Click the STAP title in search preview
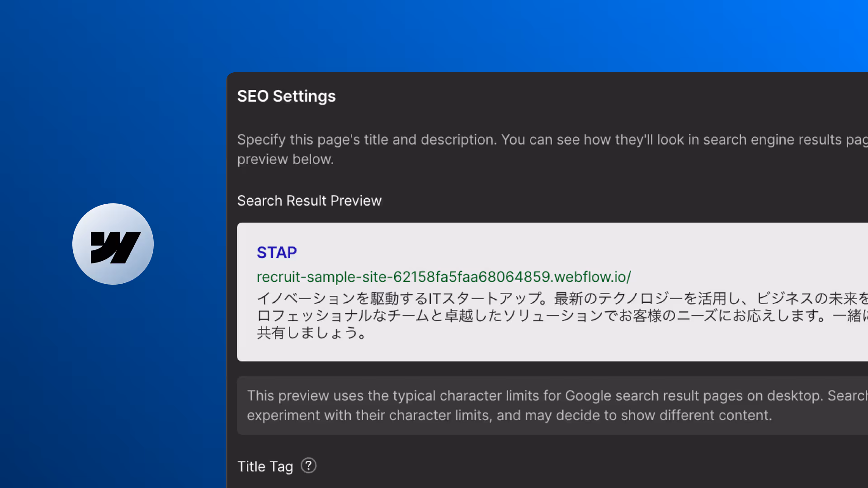This screenshot has height=488, width=868. (277, 253)
